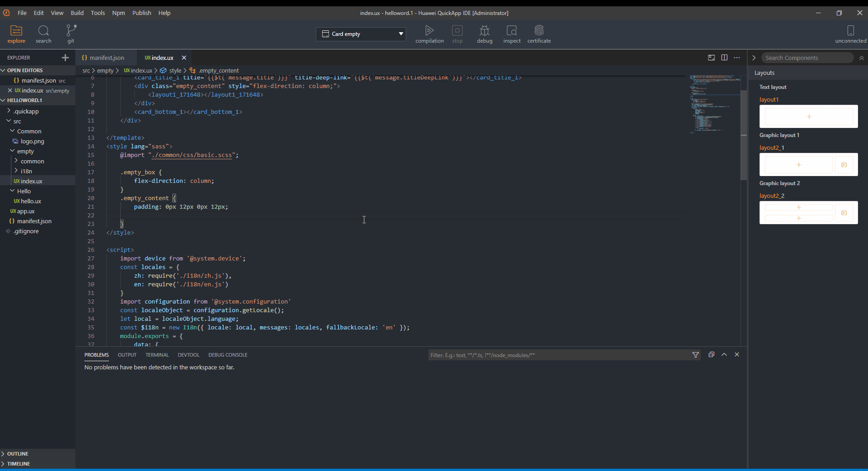Click the problems filter text field
The width and height of the screenshot is (868, 471).
pyautogui.click(x=559, y=355)
